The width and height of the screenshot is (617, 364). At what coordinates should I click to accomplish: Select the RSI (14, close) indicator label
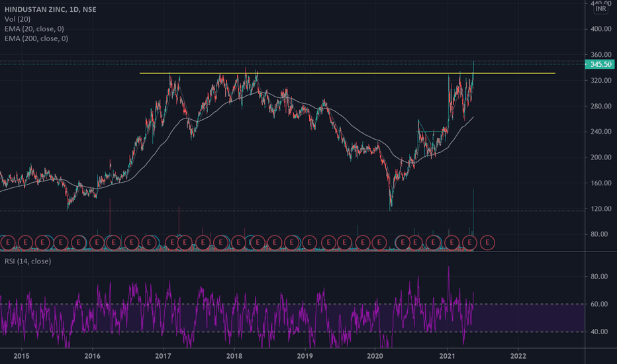[x=28, y=261]
